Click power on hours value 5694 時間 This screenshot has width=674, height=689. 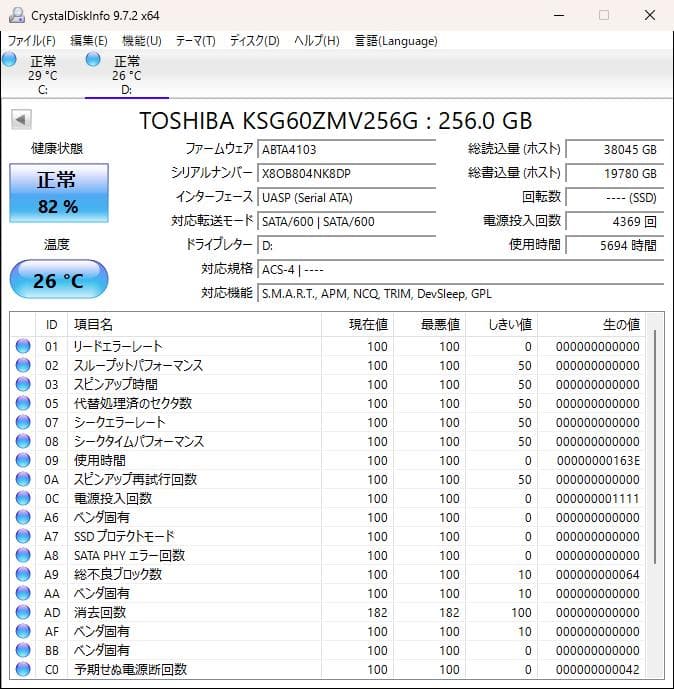coord(615,246)
